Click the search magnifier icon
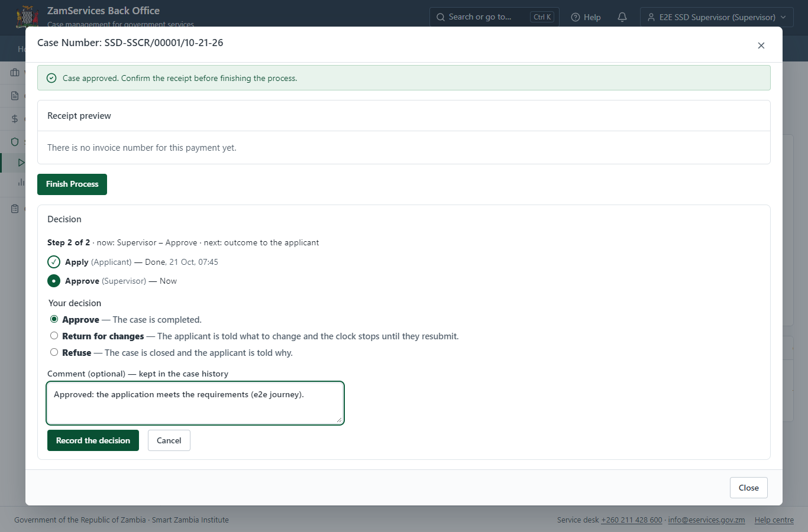This screenshot has width=808, height=532. (x=441, y=17)
